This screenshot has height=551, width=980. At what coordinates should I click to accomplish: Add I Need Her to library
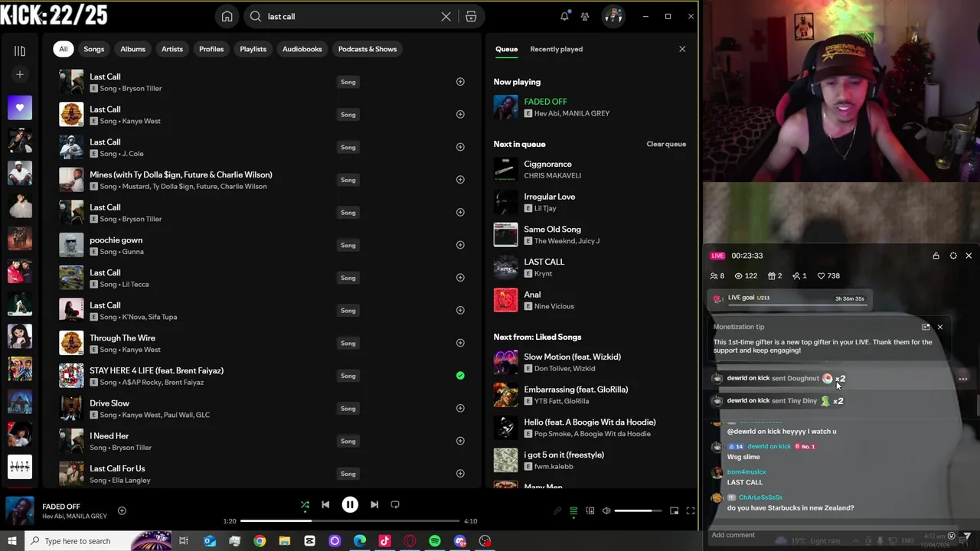pyautogui.click(x=460, y=441)
